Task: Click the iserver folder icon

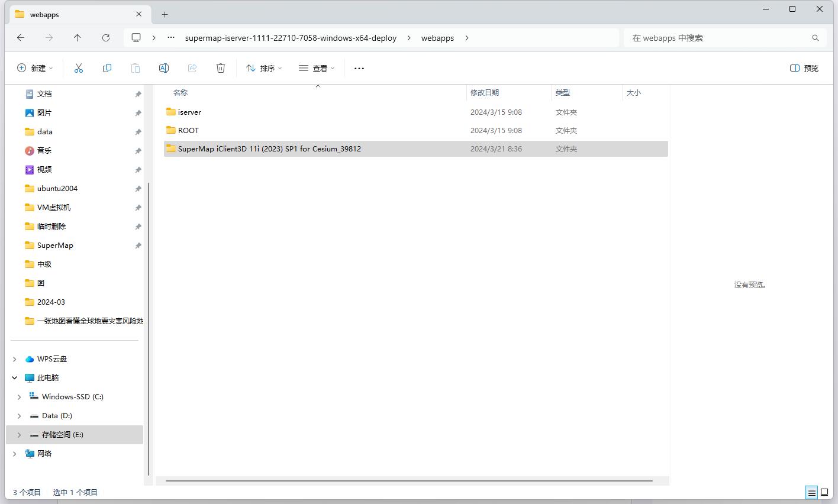Action: (x=171, y=111)
